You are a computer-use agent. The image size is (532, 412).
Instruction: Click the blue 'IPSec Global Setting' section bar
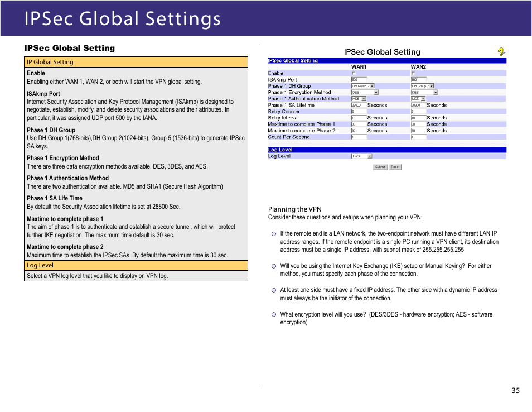(x=387, y=60)
